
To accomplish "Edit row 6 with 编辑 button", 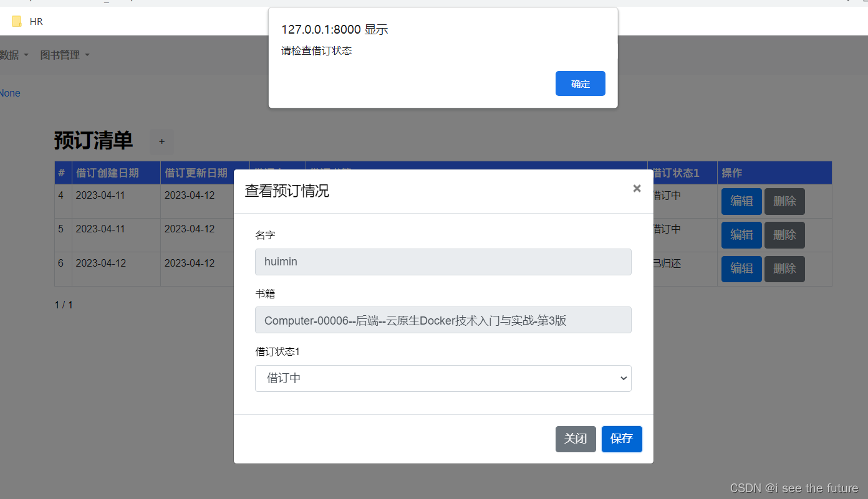I will tap(741, 269).
